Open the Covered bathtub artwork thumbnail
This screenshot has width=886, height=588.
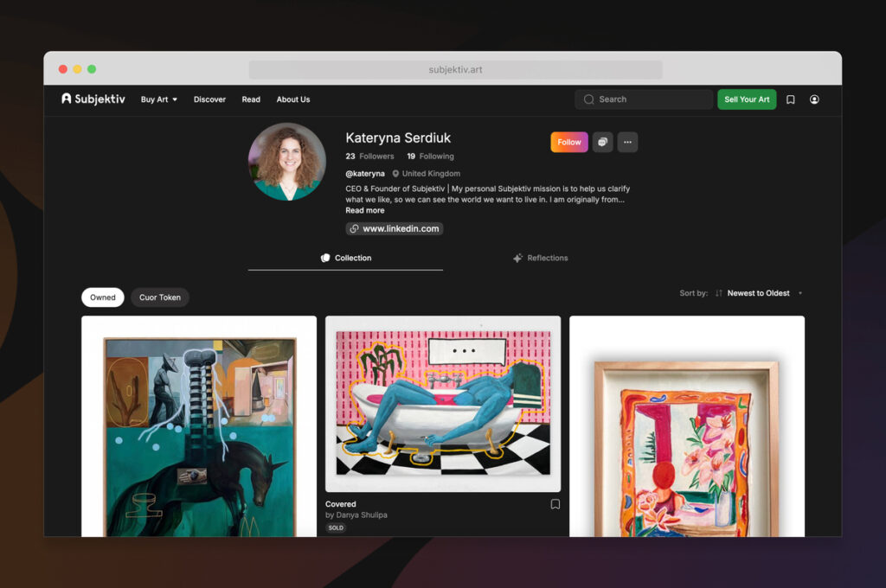pos(443,404)
